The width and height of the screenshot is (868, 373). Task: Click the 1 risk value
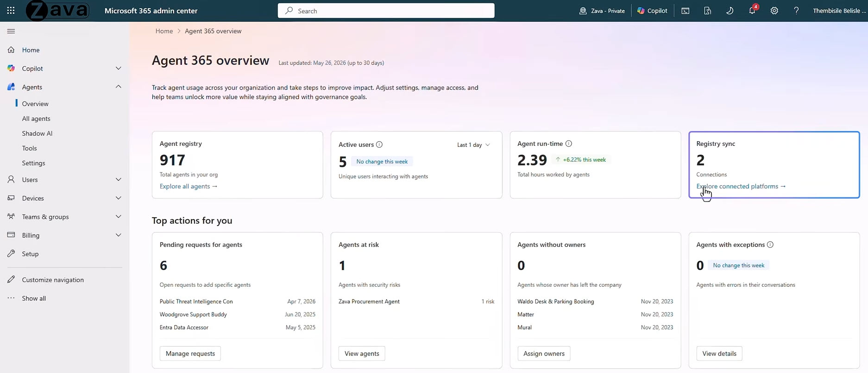pos(488,301)
